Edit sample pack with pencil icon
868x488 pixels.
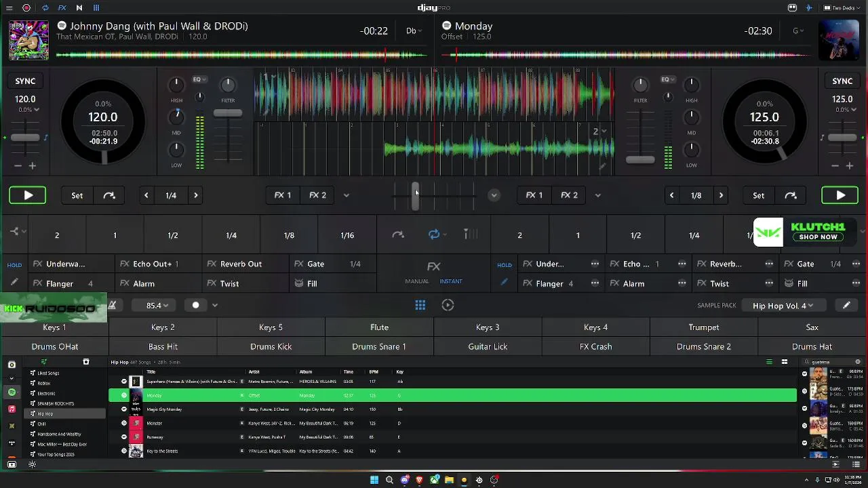846,306
